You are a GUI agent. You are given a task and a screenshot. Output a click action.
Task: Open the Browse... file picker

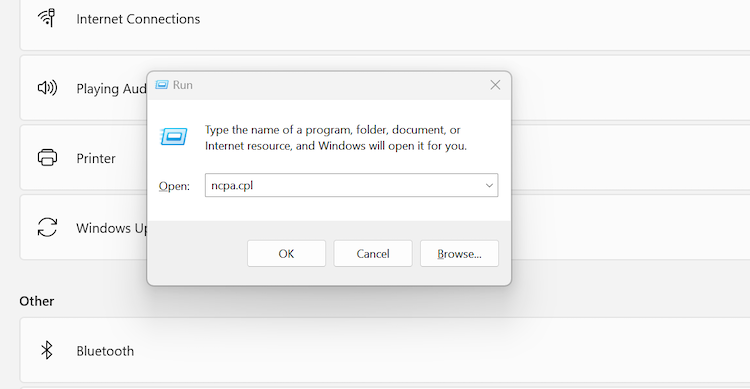tap(459, 254)
